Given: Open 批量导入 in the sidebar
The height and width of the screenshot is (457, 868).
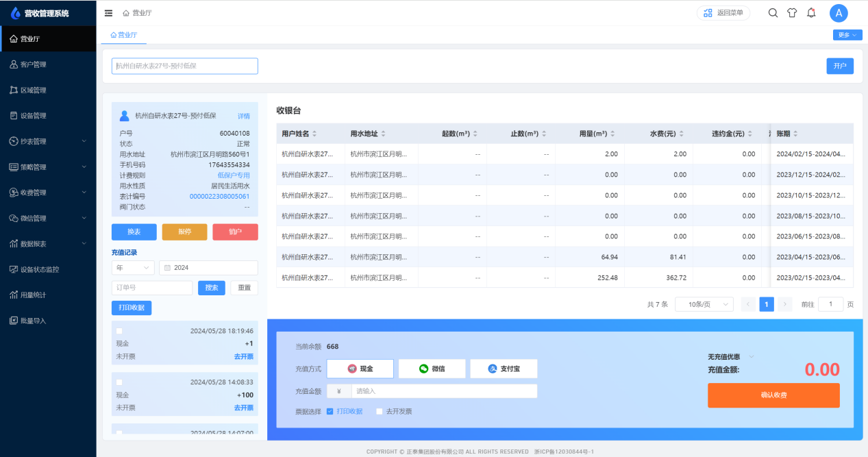Looking at the screenshot, I should pos(48,321).
